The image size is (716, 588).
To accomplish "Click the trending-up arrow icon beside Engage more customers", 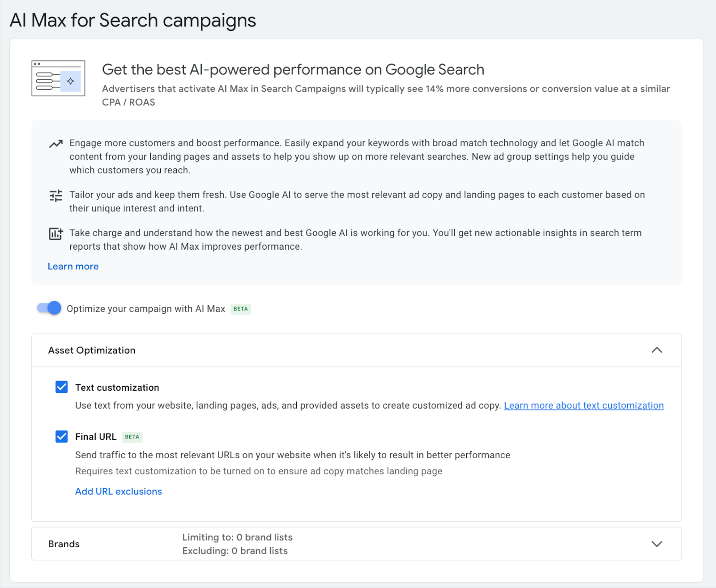I will [56, 144].
